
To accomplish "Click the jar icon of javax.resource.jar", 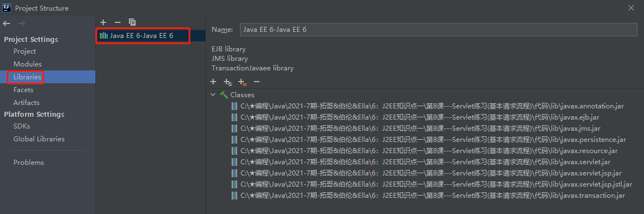I will (x=234, y=151).
